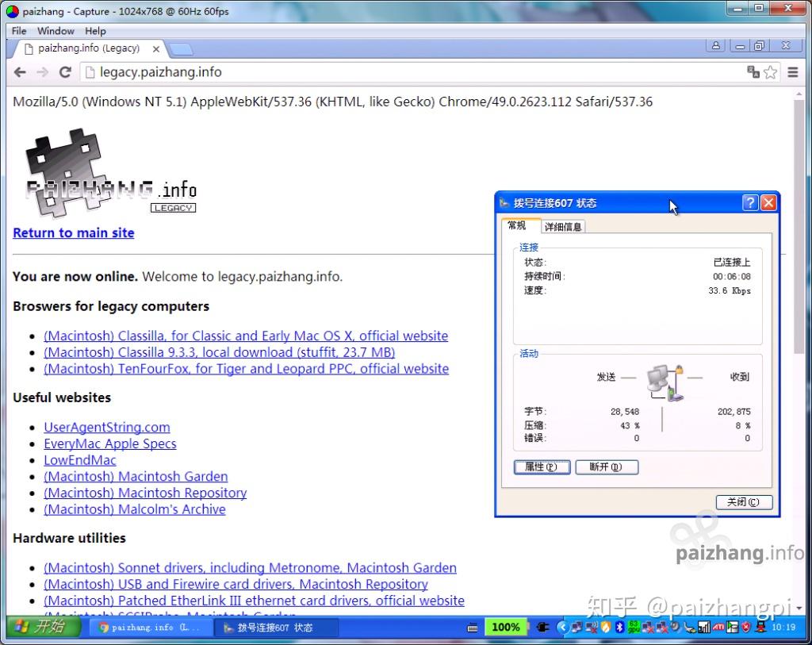Open the LowEndMac link

pos(80,460)
